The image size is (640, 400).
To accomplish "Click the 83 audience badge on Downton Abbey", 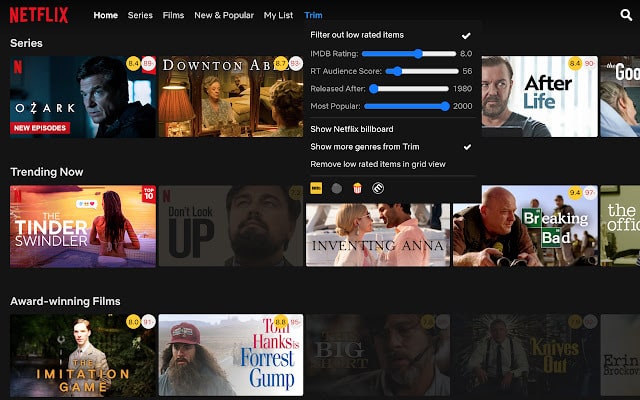I will pos(296,64).
